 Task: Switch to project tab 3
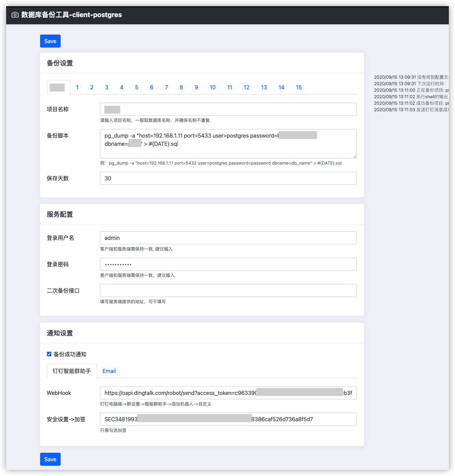[107, 87]
